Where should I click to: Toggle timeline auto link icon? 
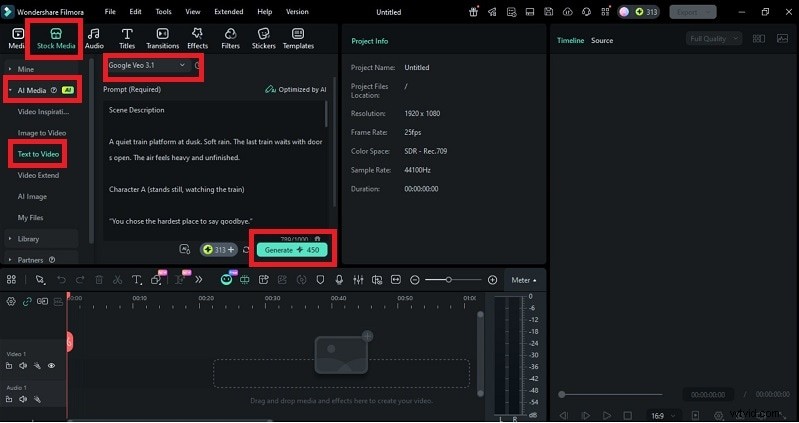tap(27, 302)
